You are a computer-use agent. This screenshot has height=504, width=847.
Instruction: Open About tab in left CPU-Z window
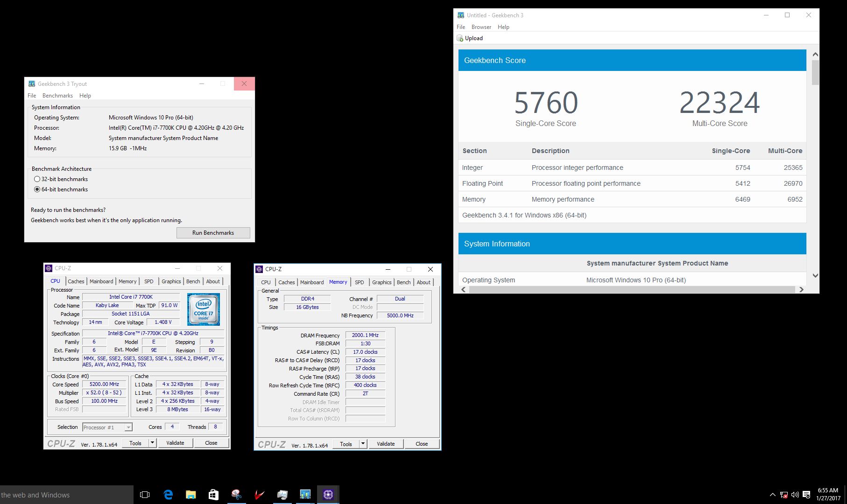click(x=213, y=281)
